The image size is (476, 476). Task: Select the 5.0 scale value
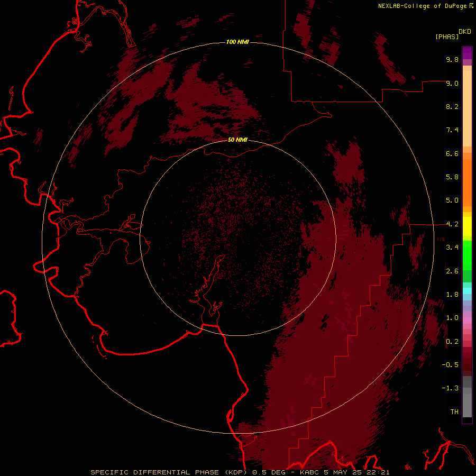click(452, 200)
